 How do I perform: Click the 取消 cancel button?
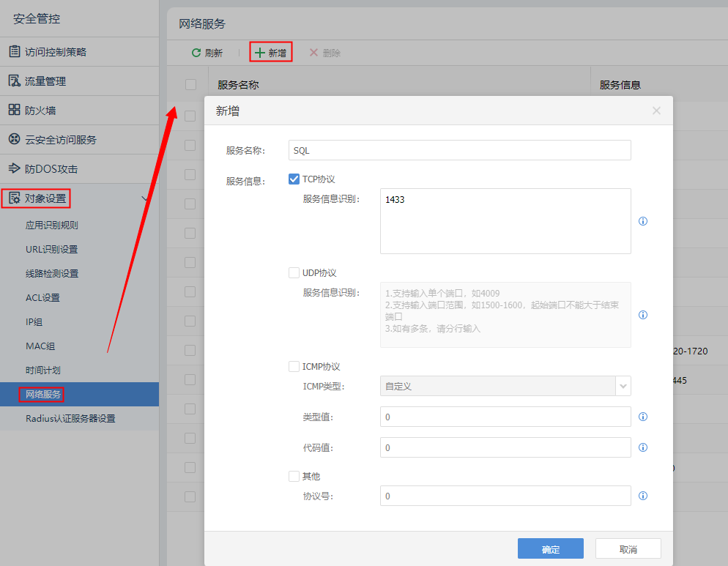tap(628, 549)
